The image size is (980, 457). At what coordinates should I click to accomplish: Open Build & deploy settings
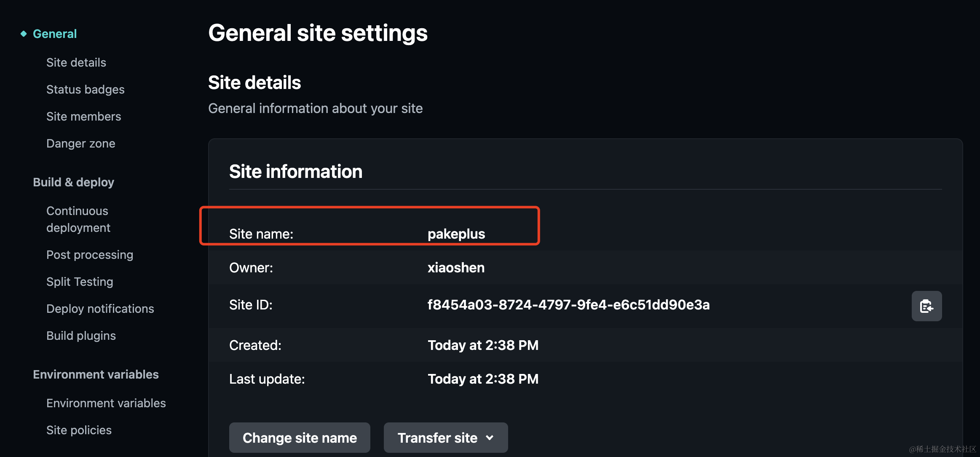tap(74, 182)
